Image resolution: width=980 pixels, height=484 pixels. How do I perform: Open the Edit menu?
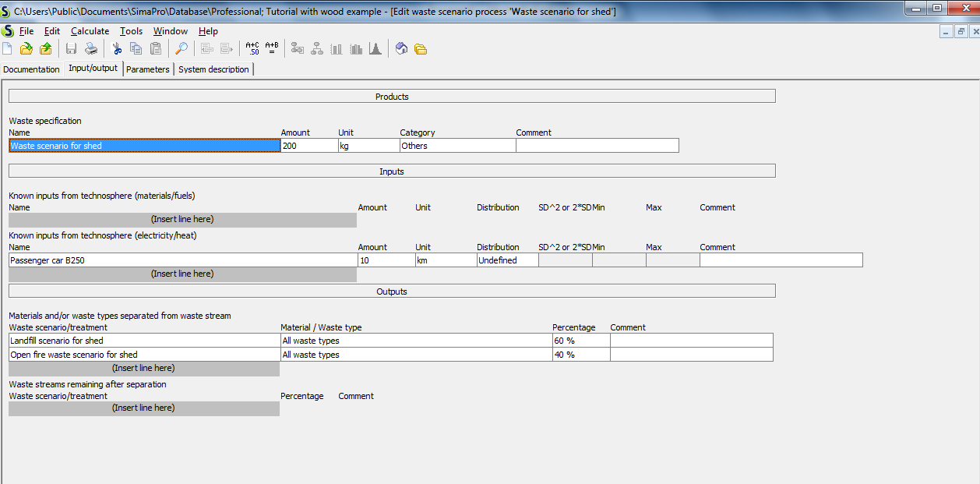[x=52, y=31]
